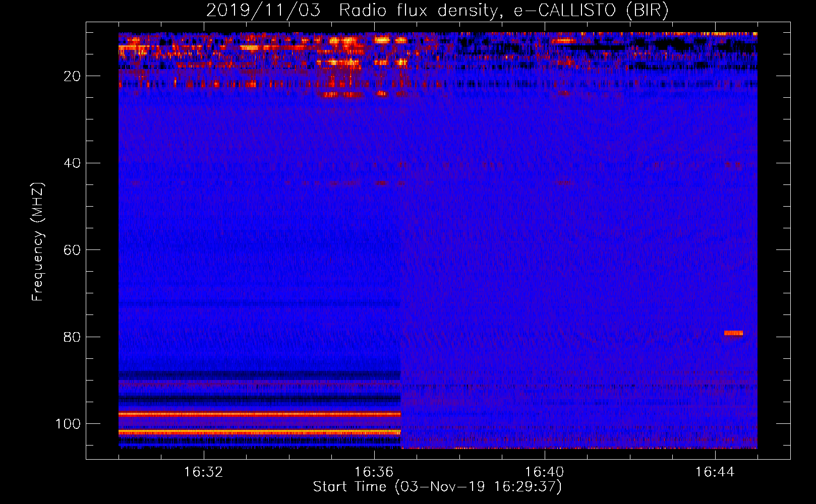Screen dimensions: 816x504
Task: Click the 16:40 time tick label
Action: click(x=545, y=472)
